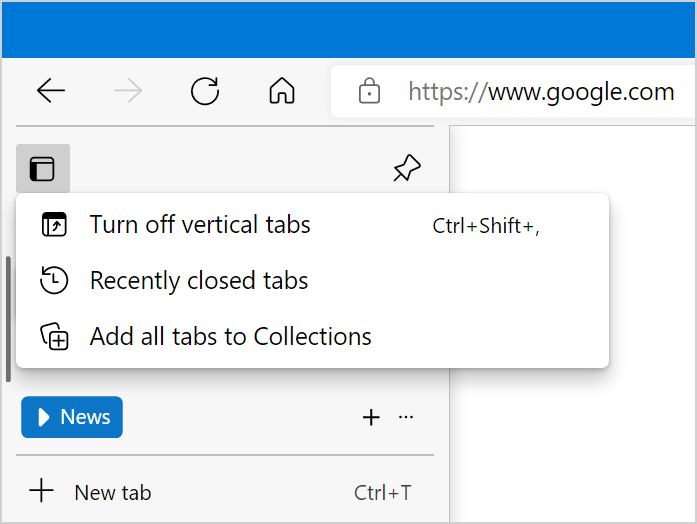Screen dimensions: 697x524
Task: Open News group more options menu
Action: click(406, 418)
